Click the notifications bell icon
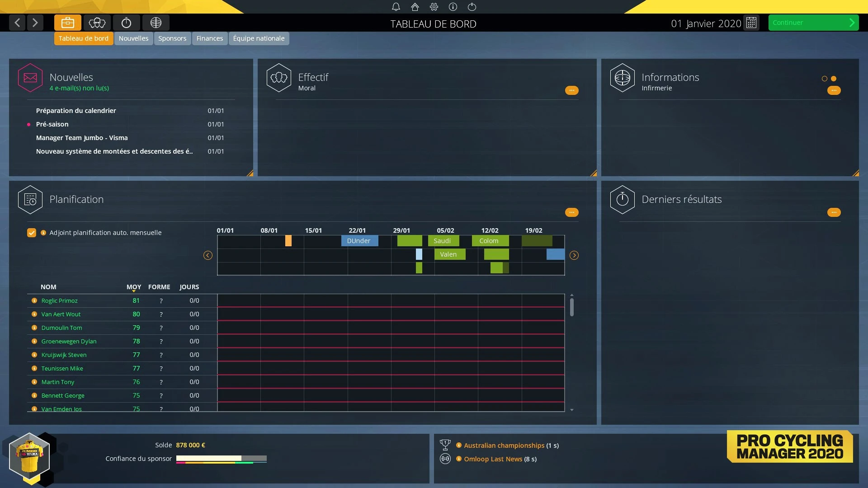The height and width of the screenshot is (488, 868). (x=396, y=7)
